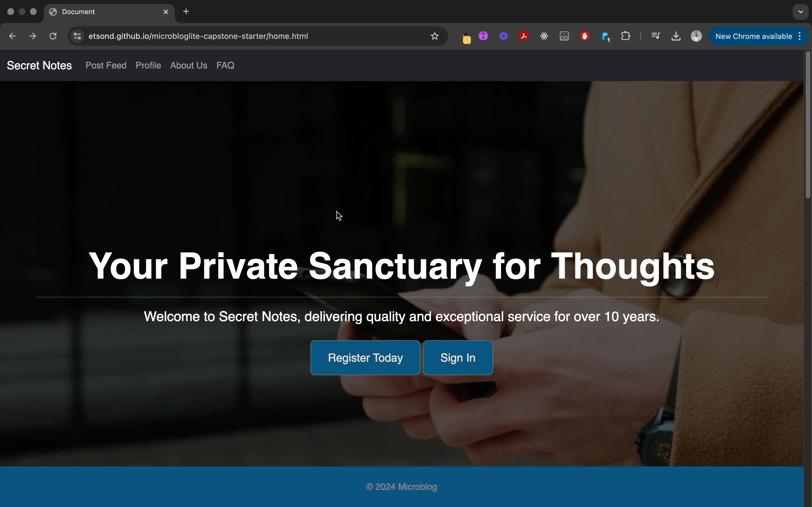Click the 'Sign In' button
The image size is (812, 507).
click(457, 357)
